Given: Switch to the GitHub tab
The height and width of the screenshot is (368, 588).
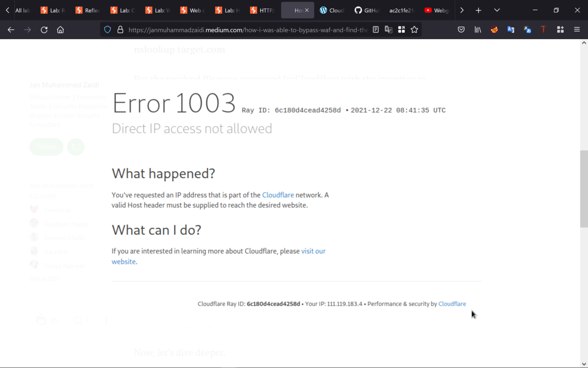Looking at the screenshot, I should coord(367,10).
